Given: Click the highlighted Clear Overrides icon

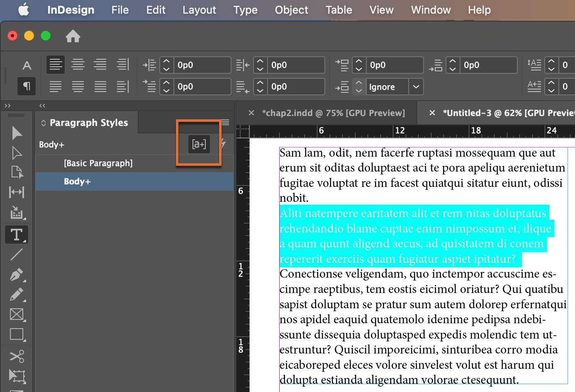Looking at the screenshot, I should [199, 144].
